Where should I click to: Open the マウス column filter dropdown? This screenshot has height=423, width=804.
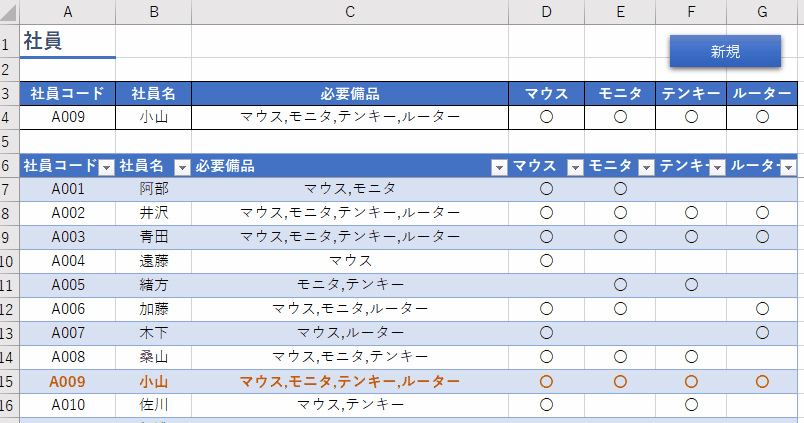point(575,167)
